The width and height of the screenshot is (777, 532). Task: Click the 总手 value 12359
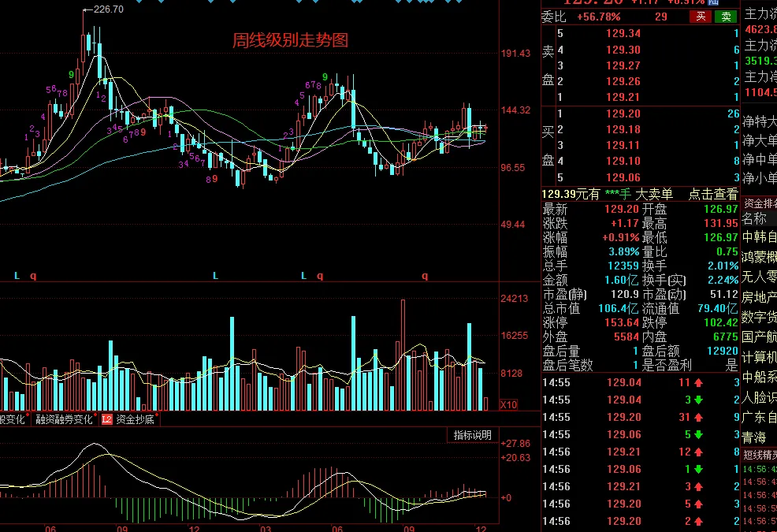pos(623,266)
